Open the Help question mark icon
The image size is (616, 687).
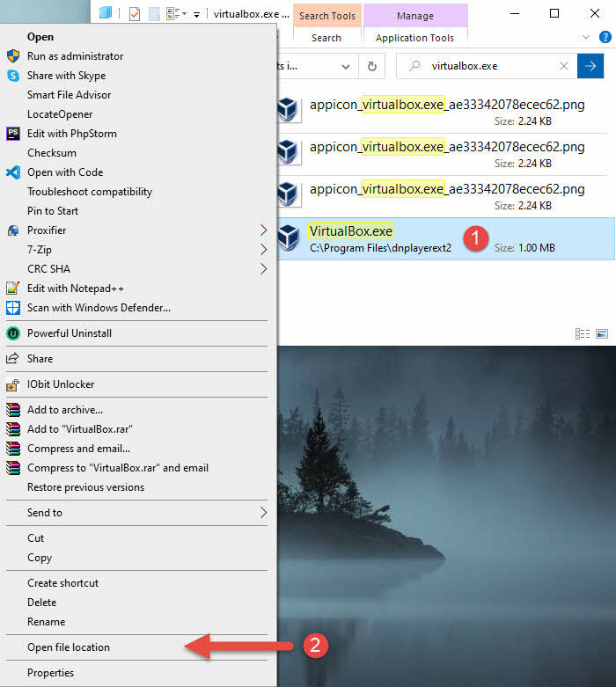click(605, 37)
